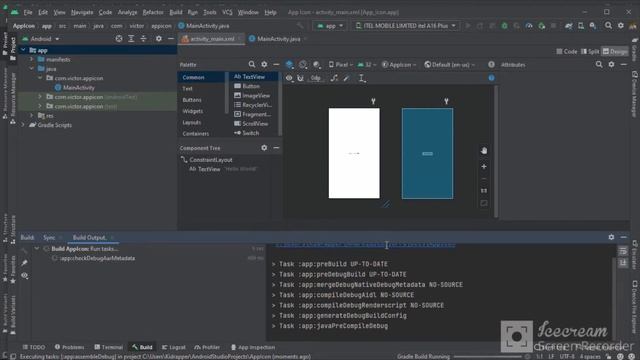Pick ScrollView from the palette
The image size is (640, 360).
pyautogui.click(x=251, y=124)
